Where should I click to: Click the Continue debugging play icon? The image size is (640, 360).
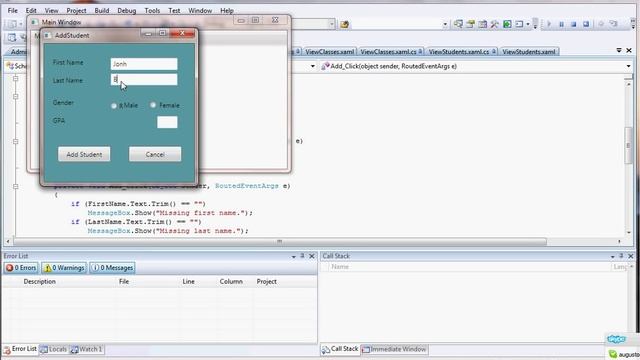point(549,24)
